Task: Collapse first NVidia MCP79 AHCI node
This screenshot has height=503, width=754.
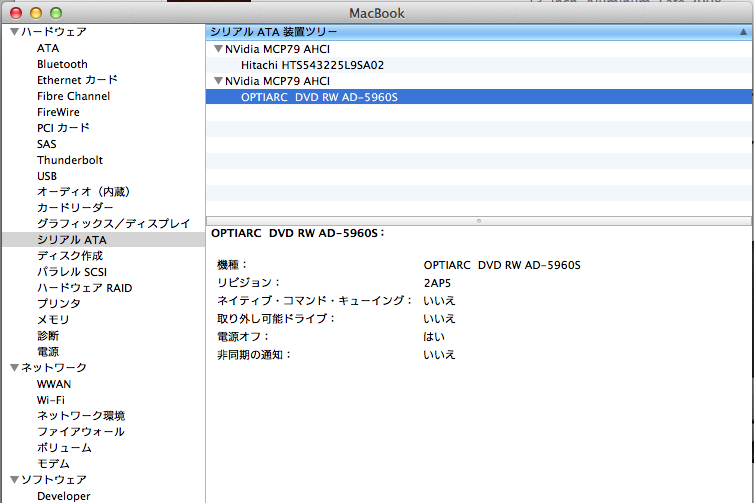Action: 218,49
